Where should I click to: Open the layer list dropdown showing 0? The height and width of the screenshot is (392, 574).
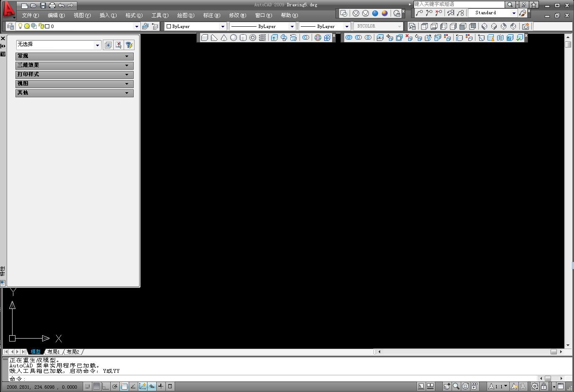tap(77, 26)
